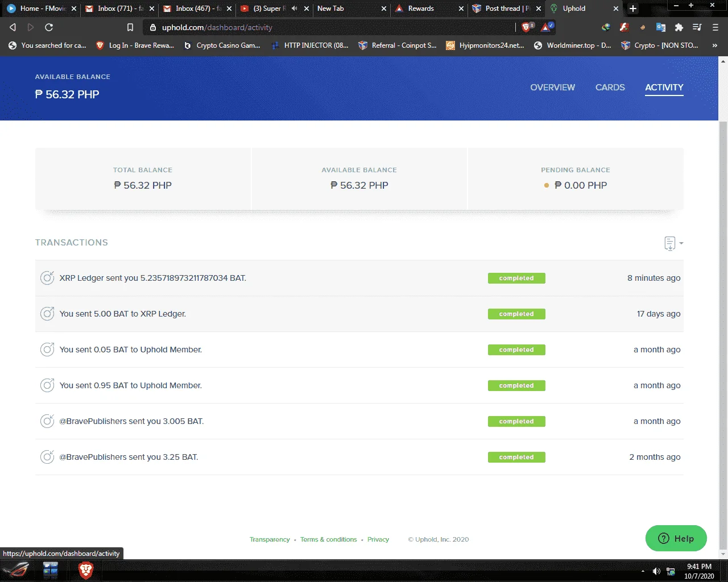The height and width of the screenshot is (582, 728).
Task: Open the Google Translate extension icon
Action: click(660, 27)
